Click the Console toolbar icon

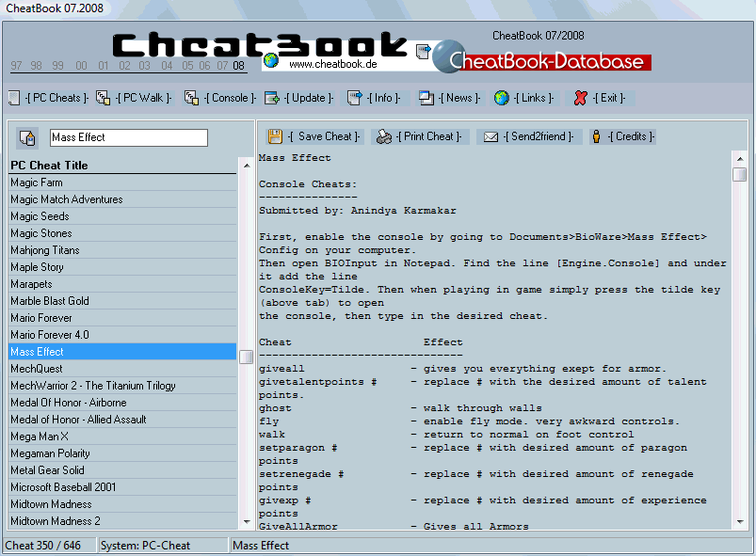[x=191, y=98]
